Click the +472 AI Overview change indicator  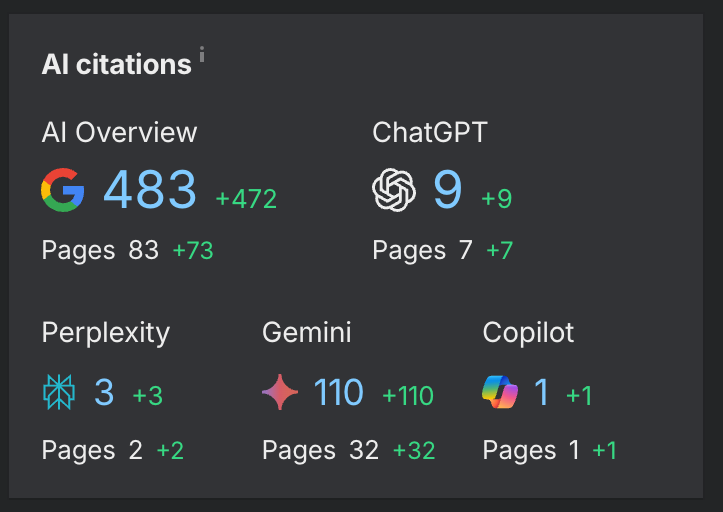pyautogui.click(x=246, y=199)
